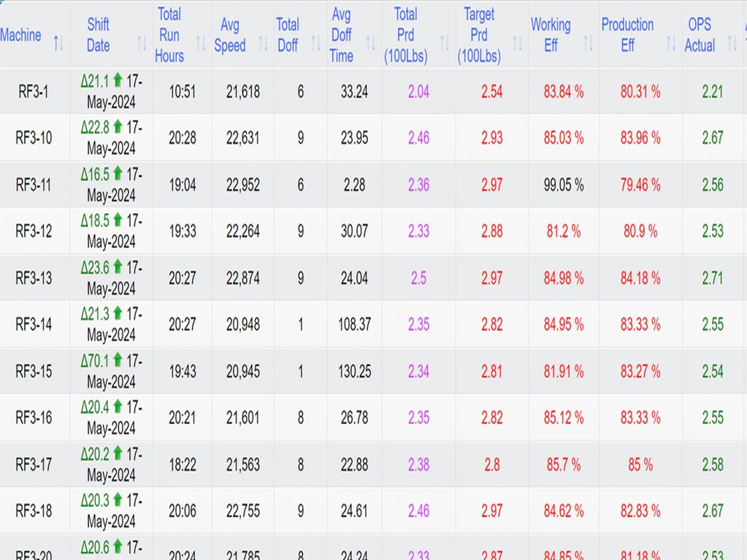Click green up arrow in RF3-15 row
The image size is (747, 560).
[118, 361]
